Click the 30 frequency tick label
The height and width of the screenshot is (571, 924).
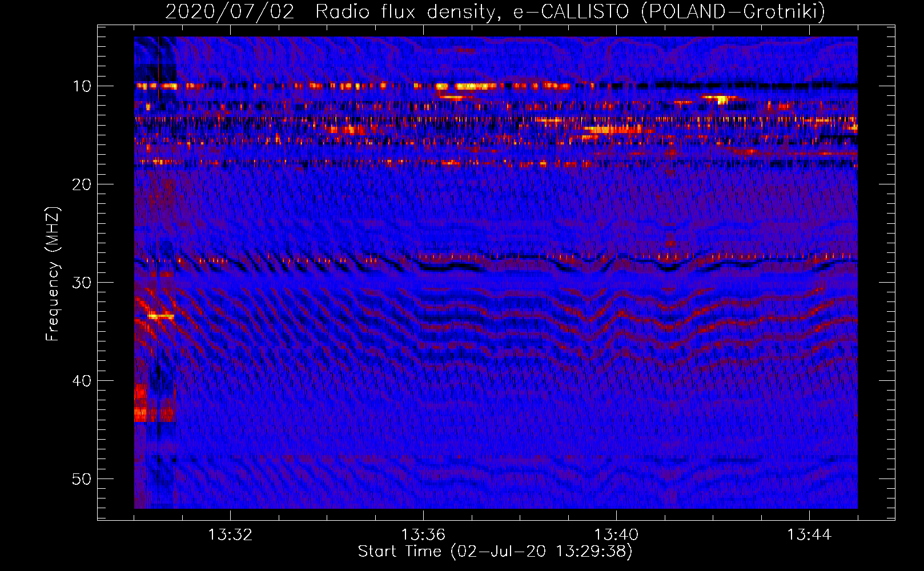(x=82, y=283)
